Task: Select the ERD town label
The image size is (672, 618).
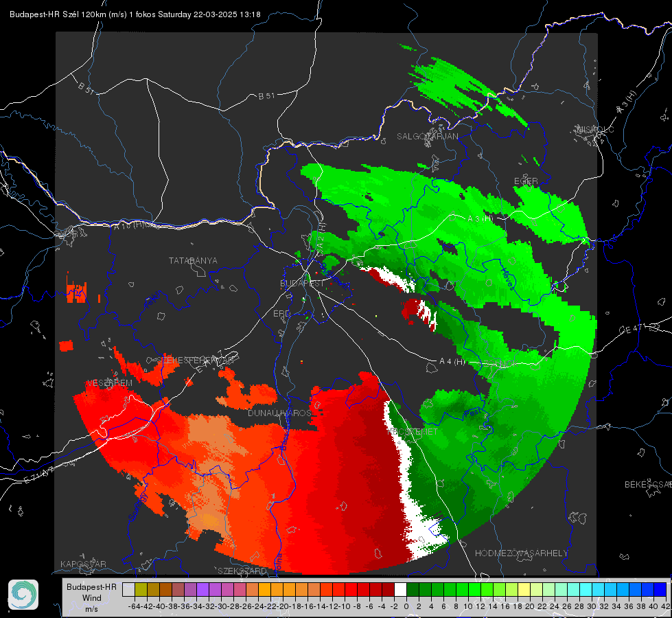Action: coord(281,314)
